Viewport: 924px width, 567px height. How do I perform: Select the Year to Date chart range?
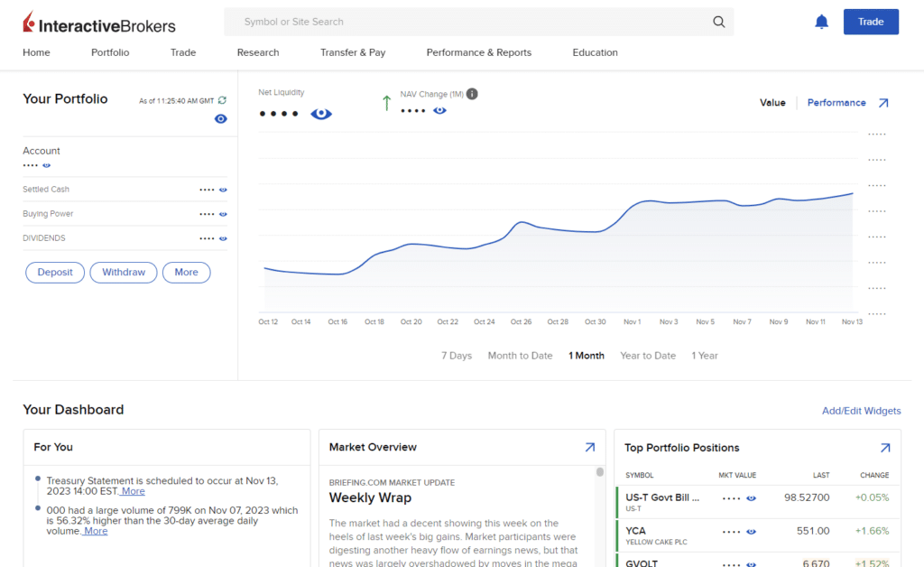(x=647, y=356)
